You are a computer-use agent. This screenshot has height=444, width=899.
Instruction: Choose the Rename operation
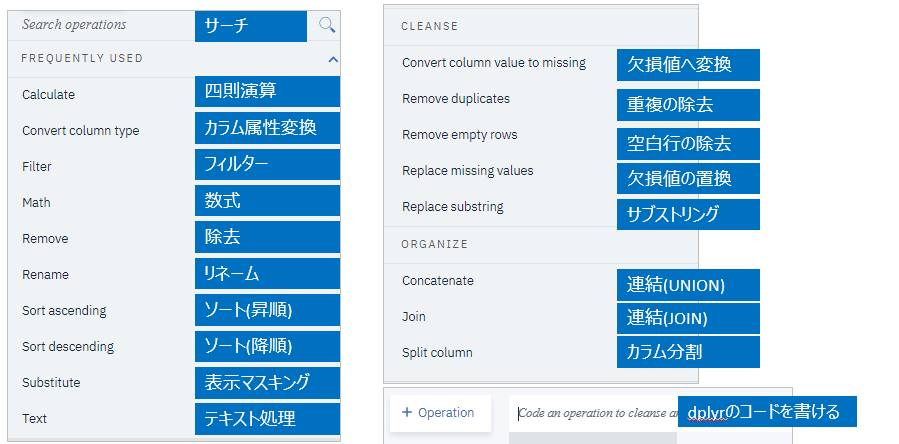coord(45,275)
